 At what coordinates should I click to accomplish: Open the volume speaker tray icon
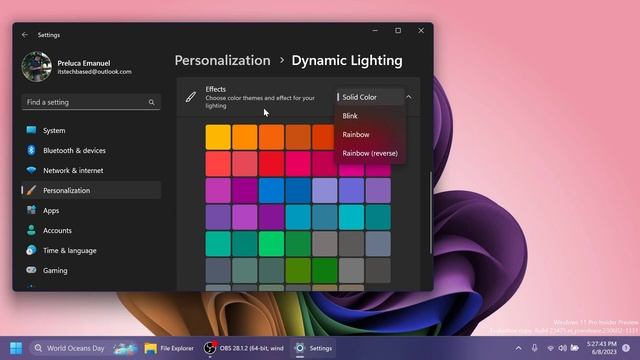[x=562, y=348]
